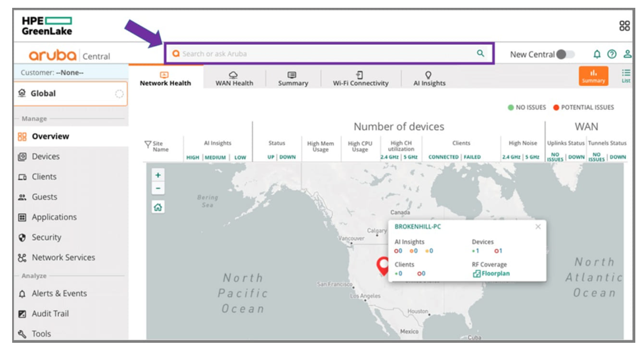Sort by Status UP

click(x=271, y=157)
